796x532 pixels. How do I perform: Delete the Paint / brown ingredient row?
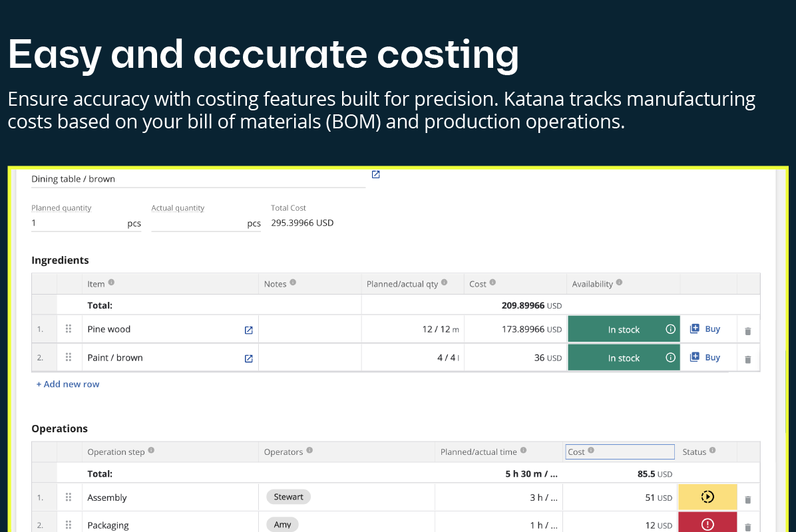[747, 359]
